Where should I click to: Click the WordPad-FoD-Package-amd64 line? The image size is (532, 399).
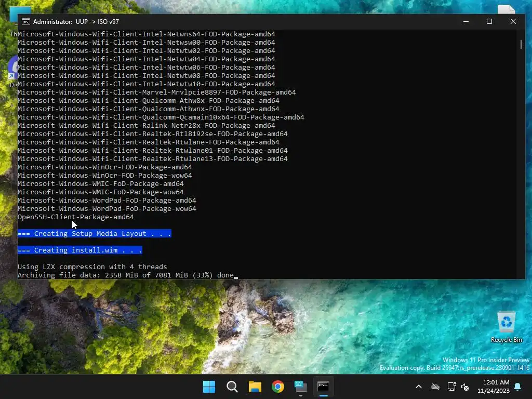[x=107, y=200]
